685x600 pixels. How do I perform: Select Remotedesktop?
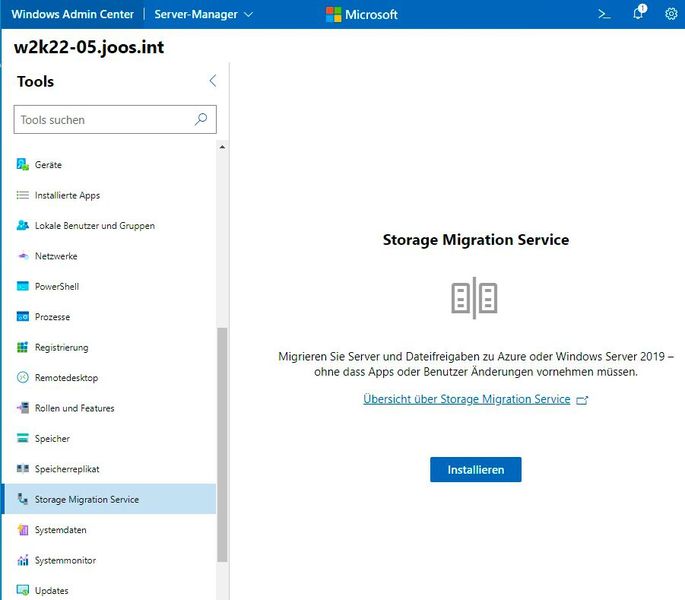109,377
